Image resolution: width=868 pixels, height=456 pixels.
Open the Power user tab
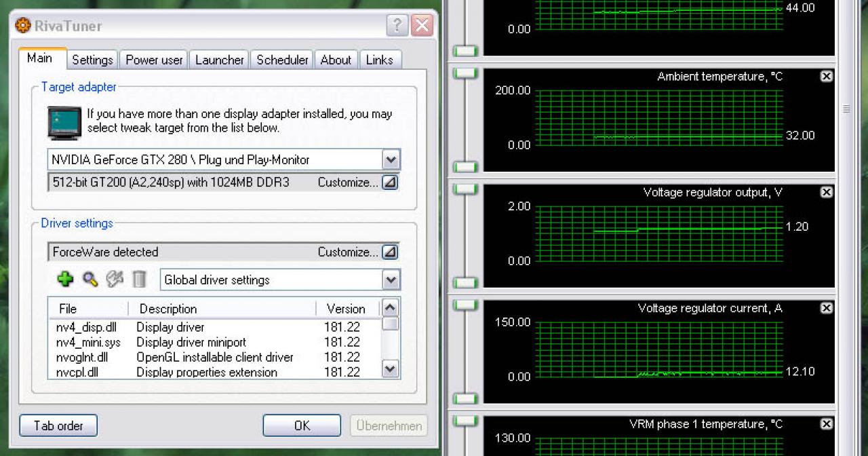(154, 60)
